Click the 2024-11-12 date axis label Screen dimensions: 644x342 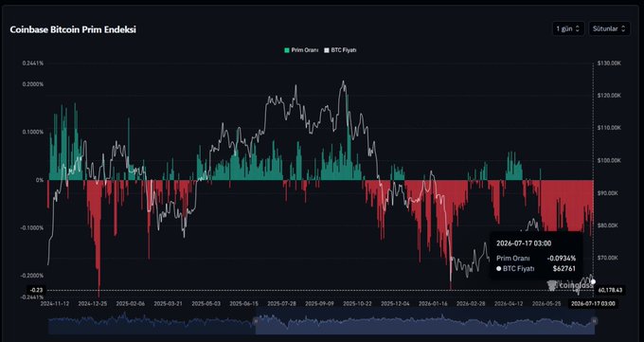pos(54,303)
